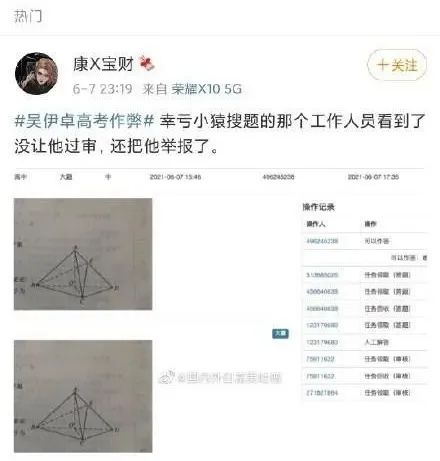Click the post body text about 小猿搜题
The image size is (440, 461).
pos(219,133)
